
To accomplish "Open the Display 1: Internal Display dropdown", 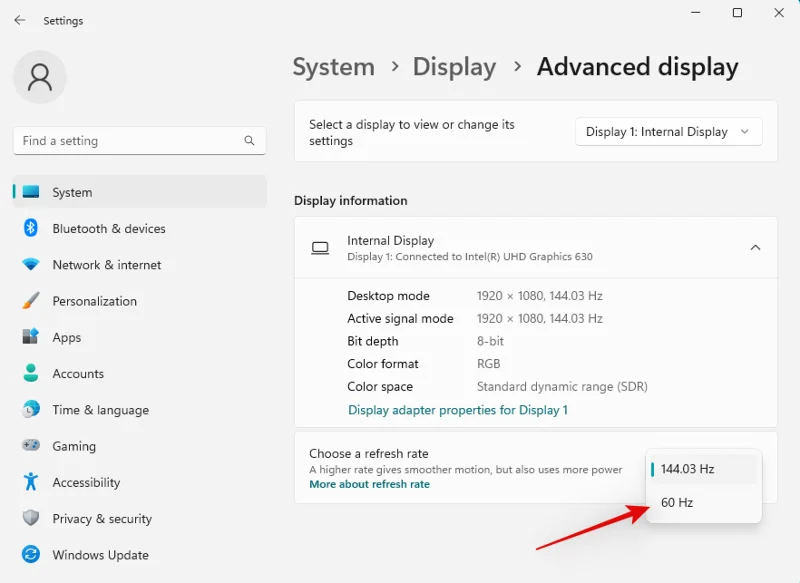I will point(668,132).
